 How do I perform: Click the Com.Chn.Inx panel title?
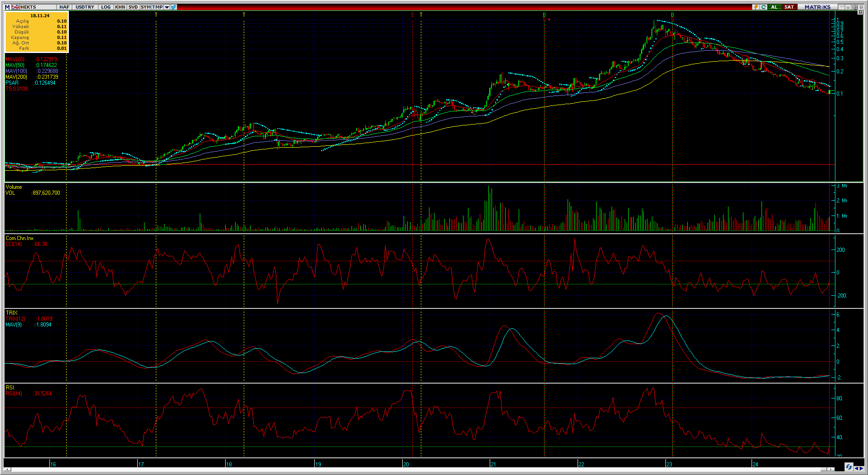pyautogui.click(x=19, y=238)
